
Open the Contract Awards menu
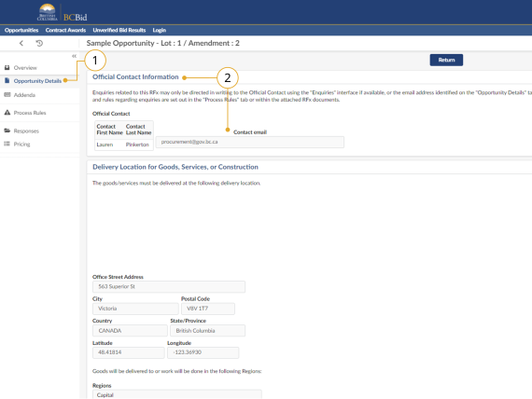[65, 30]
